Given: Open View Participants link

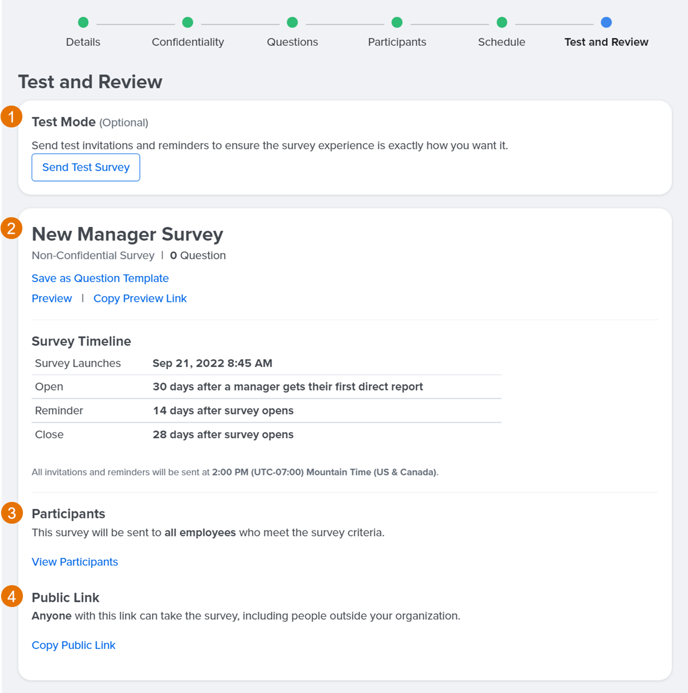Looking at the screenshot, I should [75, 562].
